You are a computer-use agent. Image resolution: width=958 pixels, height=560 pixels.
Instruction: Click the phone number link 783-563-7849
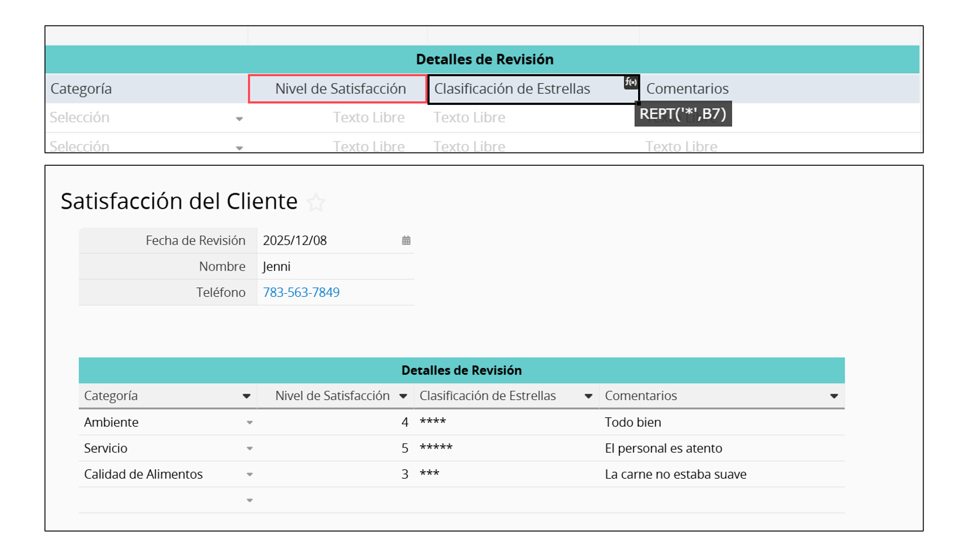301,292
